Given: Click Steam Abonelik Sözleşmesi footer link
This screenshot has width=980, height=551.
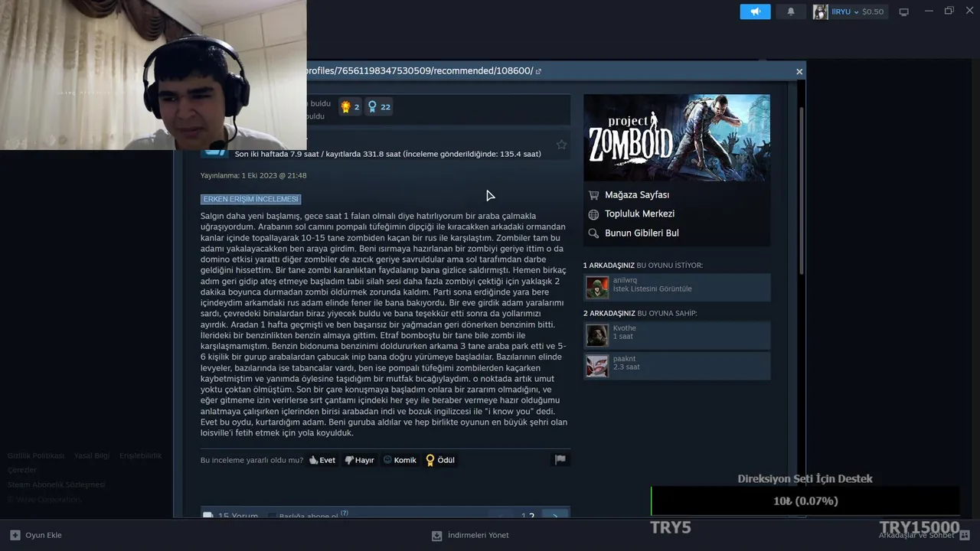Looking at the screenshot, I should click(57, 484).
